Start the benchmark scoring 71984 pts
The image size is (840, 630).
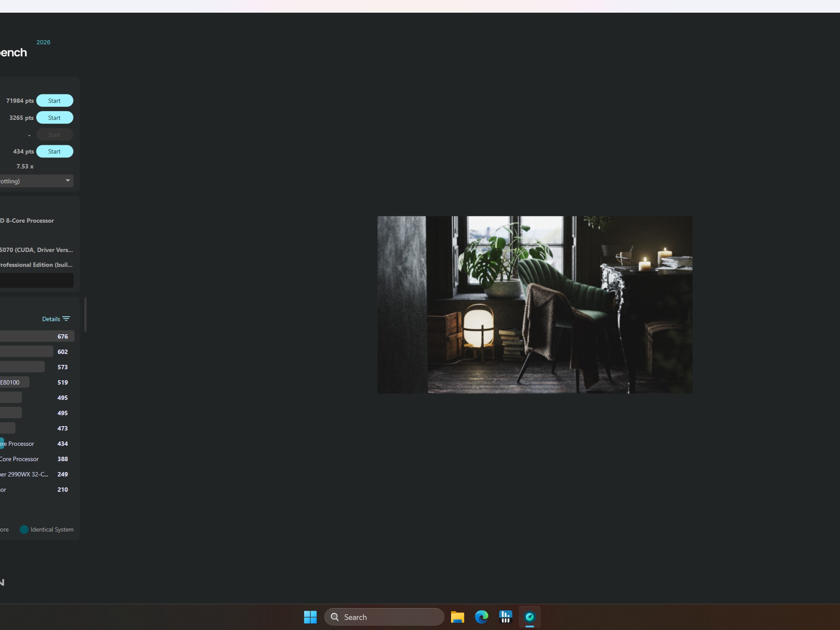pos(55,100)
